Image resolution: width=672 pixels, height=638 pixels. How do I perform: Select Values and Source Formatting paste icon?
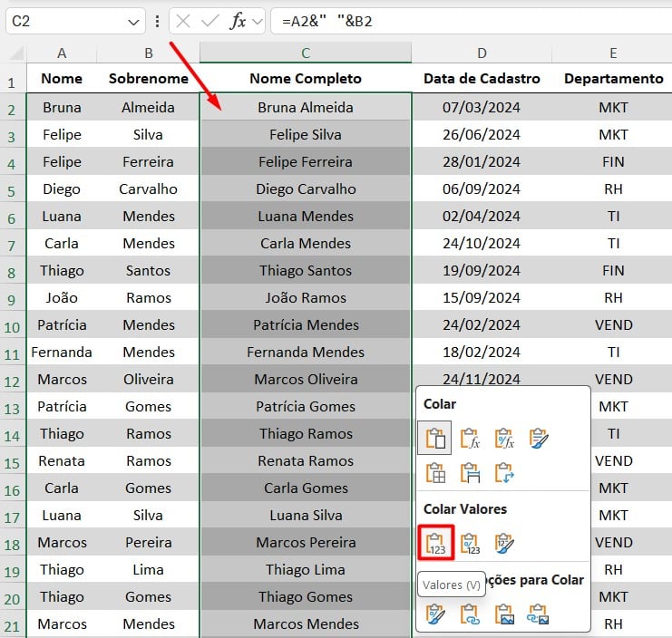click(x=504, y=543)
